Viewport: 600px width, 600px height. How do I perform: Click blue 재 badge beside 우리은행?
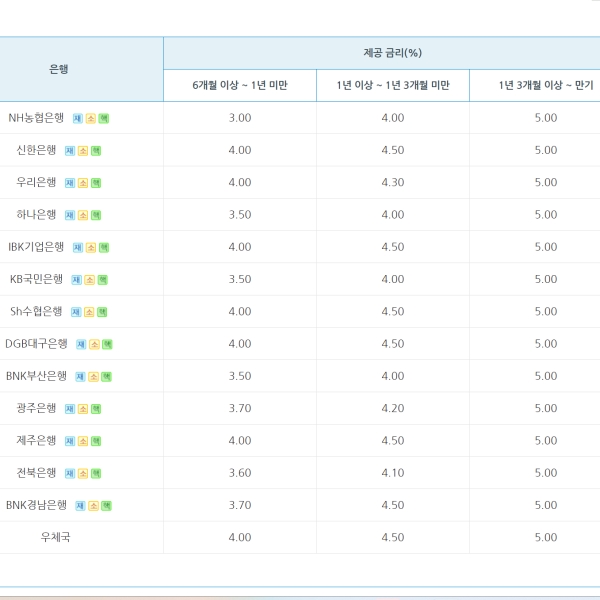pos(70,183)
